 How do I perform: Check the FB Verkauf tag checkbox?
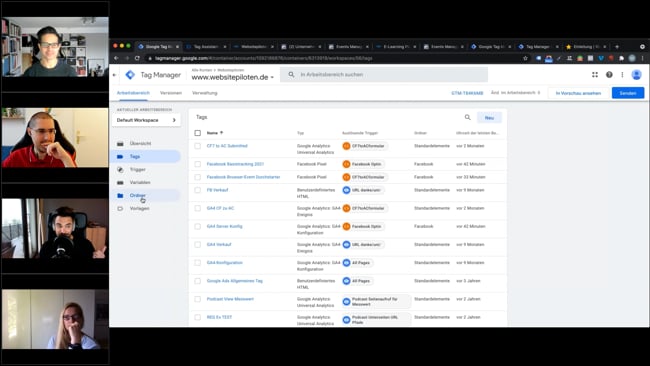click(198, 190)
